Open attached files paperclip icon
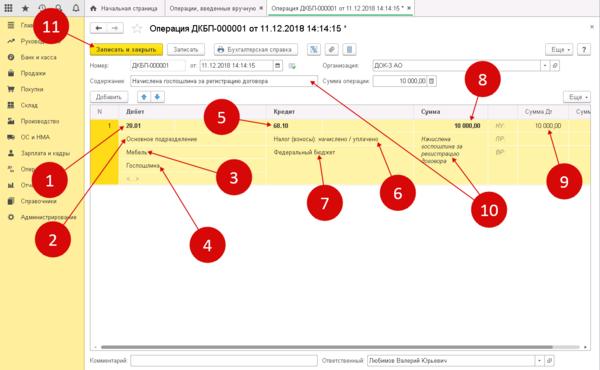 (331, 49)
